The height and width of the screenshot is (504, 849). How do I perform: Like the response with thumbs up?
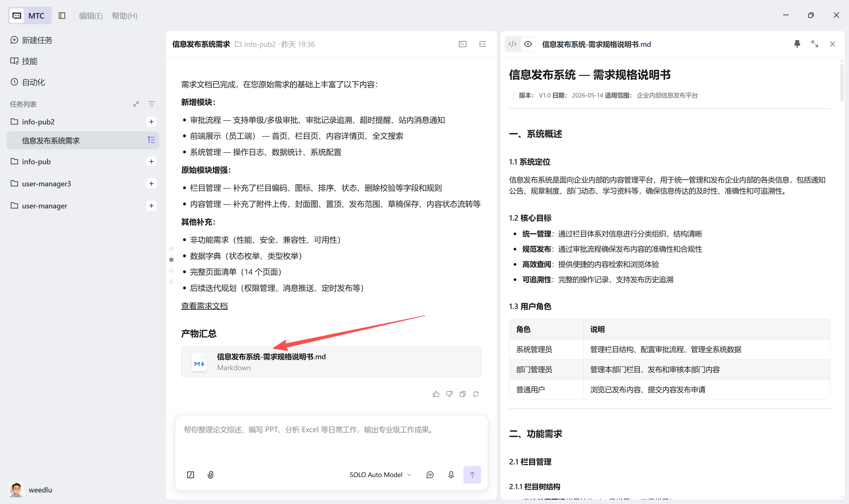436,394
